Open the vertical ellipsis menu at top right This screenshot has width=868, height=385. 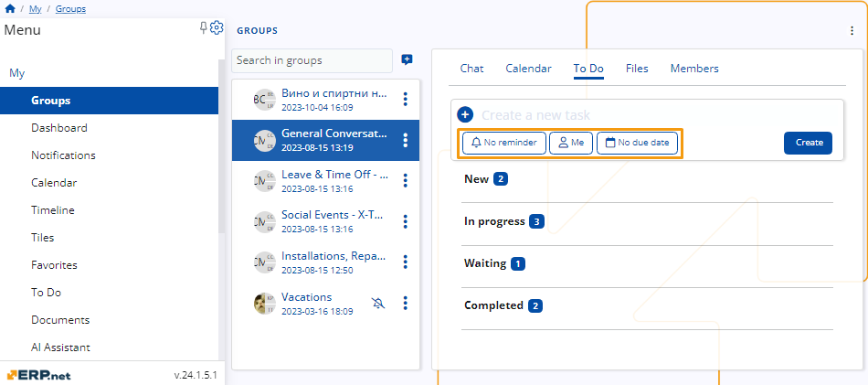tap(852, 31)
